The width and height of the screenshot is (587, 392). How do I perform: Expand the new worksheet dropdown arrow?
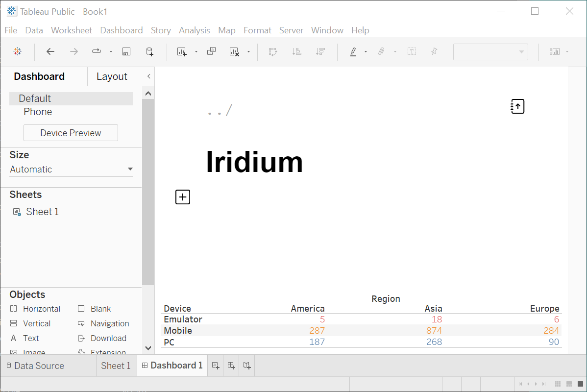click(x=196, y=51)
